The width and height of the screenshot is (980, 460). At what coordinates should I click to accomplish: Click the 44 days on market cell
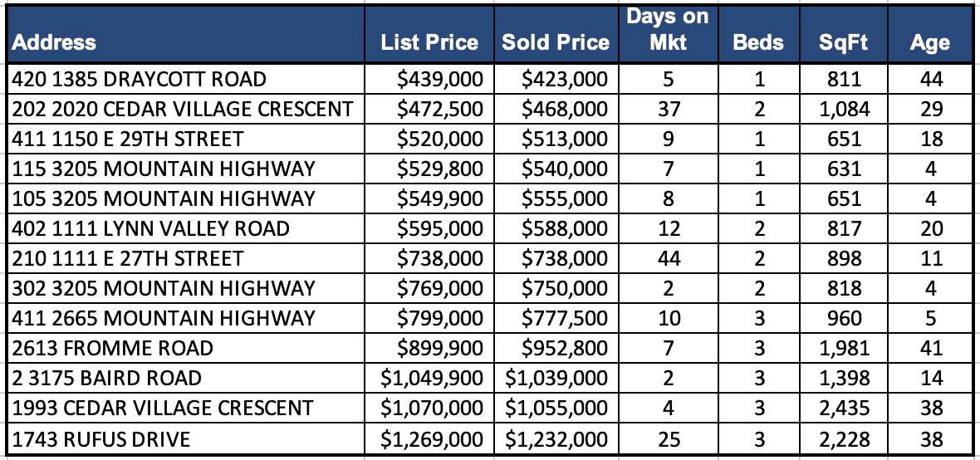[669, 259]
